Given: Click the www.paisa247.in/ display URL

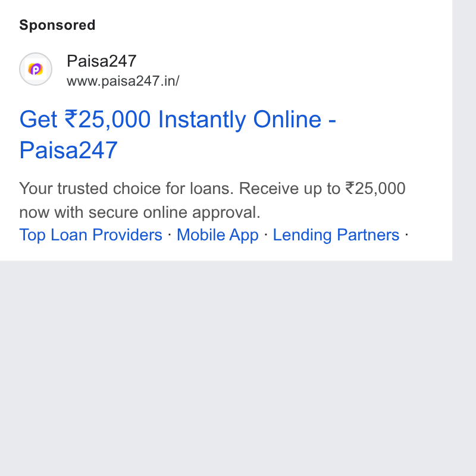Looking at the screenshot, I should click(123, 81).
